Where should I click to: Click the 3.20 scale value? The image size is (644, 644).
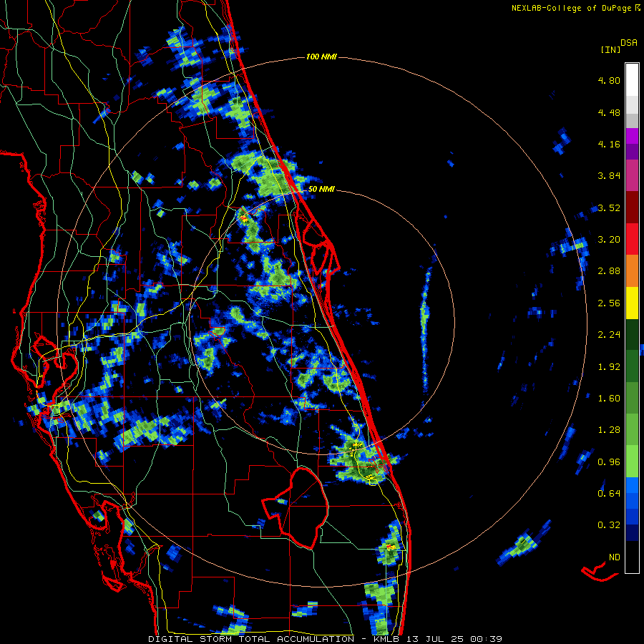pyautogui.click(x=609, y=240)
